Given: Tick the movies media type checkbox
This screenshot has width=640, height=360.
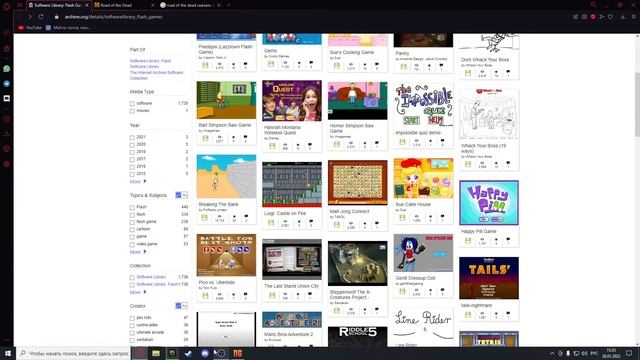Looking at the screenshot, I should tap(132, 111).
